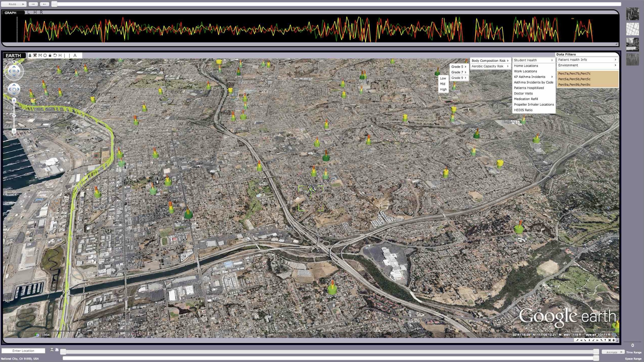This screenshot has width=644, height=362.
Task: Click the Animate button
Action: tap(613, 352)
